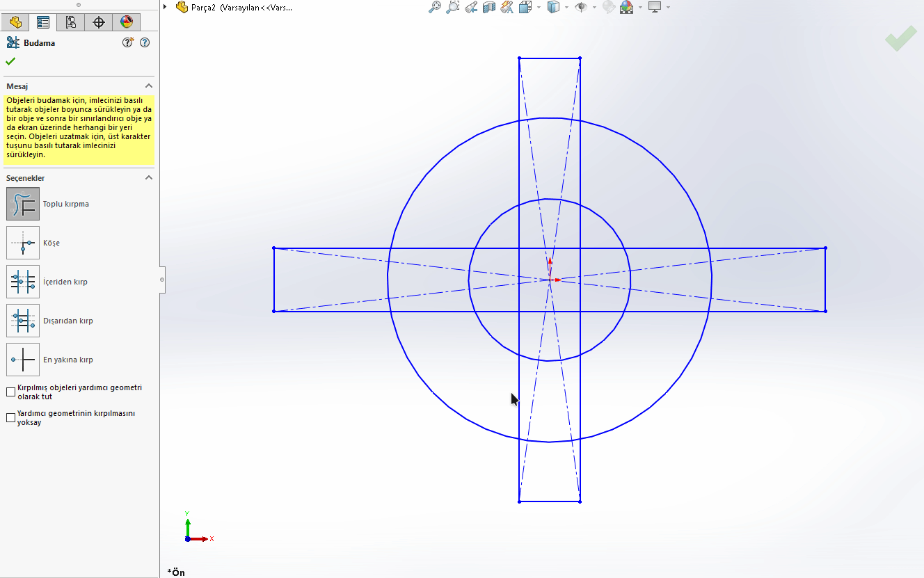924x578 pixels.
Task: Choose the Dışarıdan kırp trim mode
Action: pos(23,321)
